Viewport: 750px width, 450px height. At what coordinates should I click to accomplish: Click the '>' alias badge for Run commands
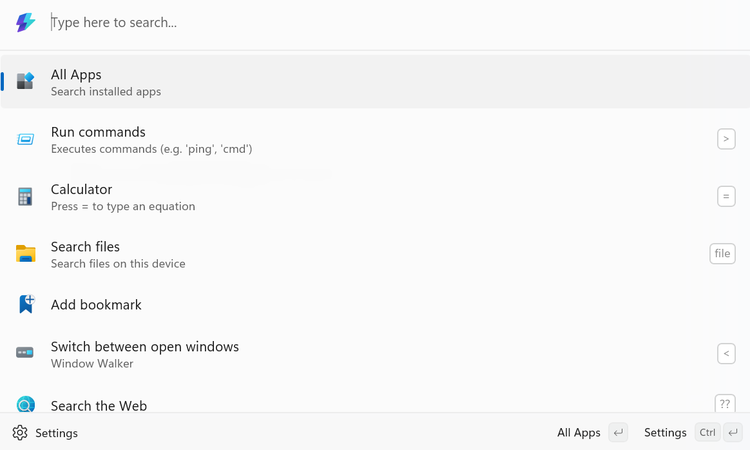point(726,139)
